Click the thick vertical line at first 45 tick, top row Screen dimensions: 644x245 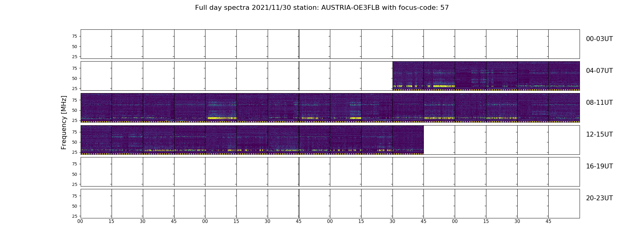(x=299, y=44)
